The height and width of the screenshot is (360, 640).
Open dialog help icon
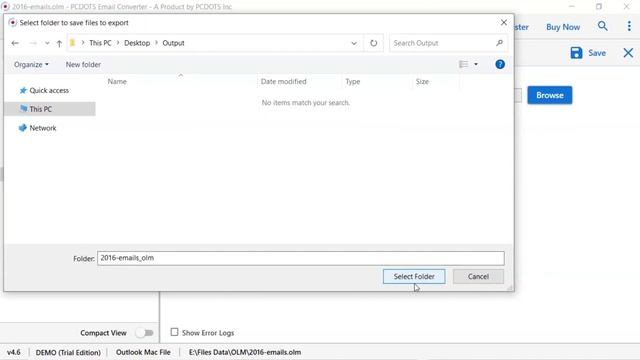pos(500,64)
